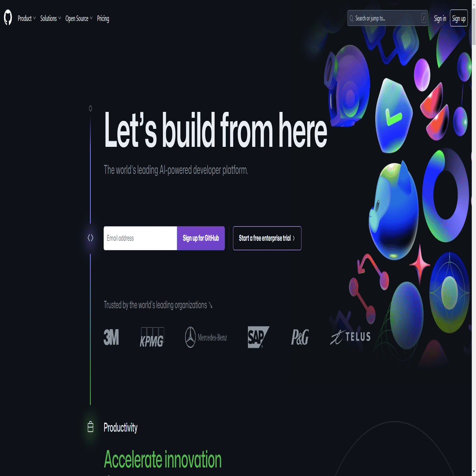Start a free enterprise trial
This screenshot has height=476, width=476.
point(267,238)
